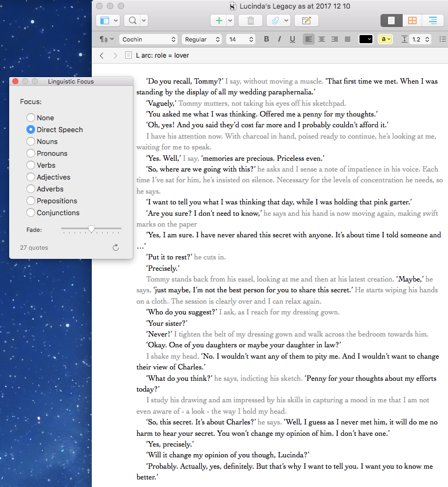
Task: Switch to single document view mode
Action: pyautogui.click(x=391, y=21)
